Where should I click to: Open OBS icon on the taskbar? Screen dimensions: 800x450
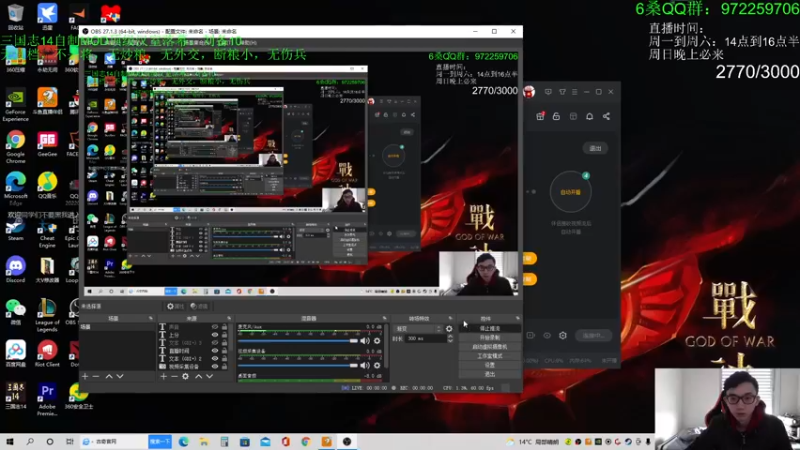[x=347, y=442]
